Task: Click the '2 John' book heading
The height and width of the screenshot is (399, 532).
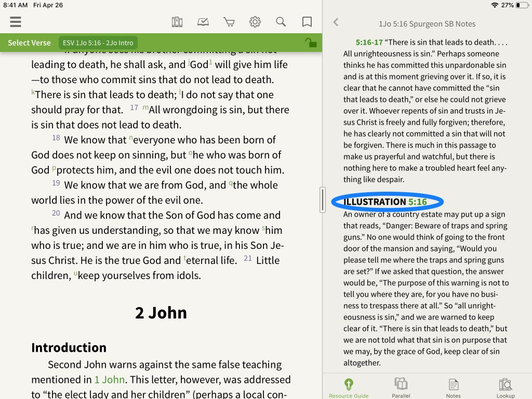Action: 161,313
